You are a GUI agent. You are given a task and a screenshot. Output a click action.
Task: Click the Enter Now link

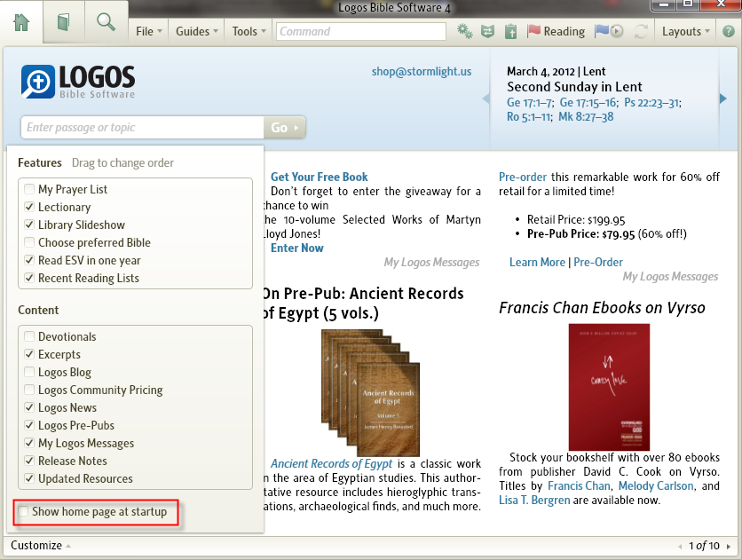tap(296, 248)
